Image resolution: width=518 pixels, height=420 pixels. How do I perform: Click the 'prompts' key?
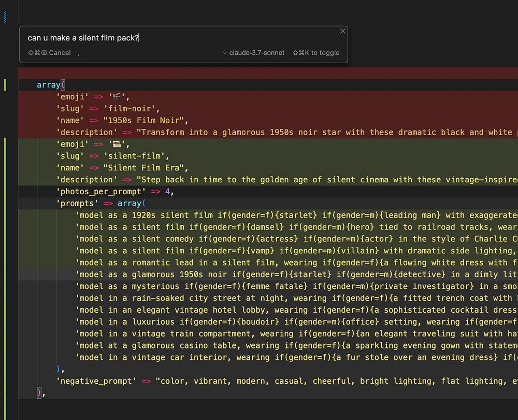(77, 204)
